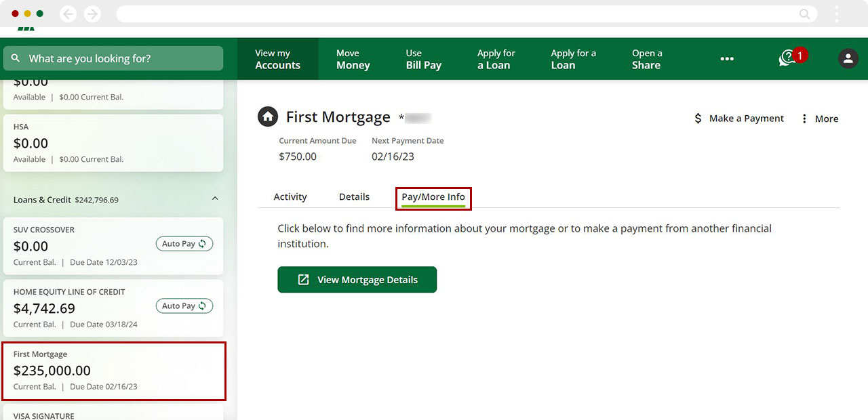Open the browser menu dots
The width and height of the screenshot is (868, 420).
tap(837, 14)
